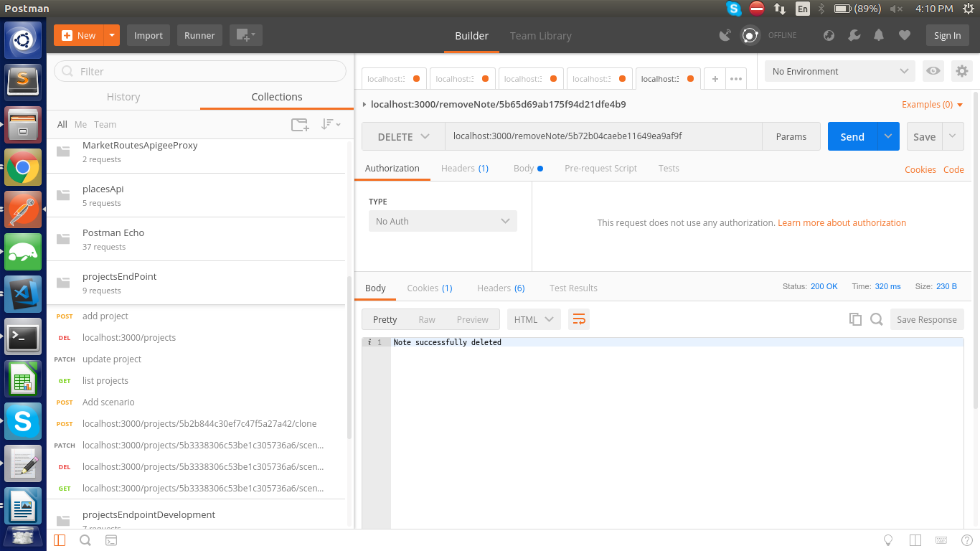Click the request URL input field
The image size is (980, 551).
[x=603, y=136]
